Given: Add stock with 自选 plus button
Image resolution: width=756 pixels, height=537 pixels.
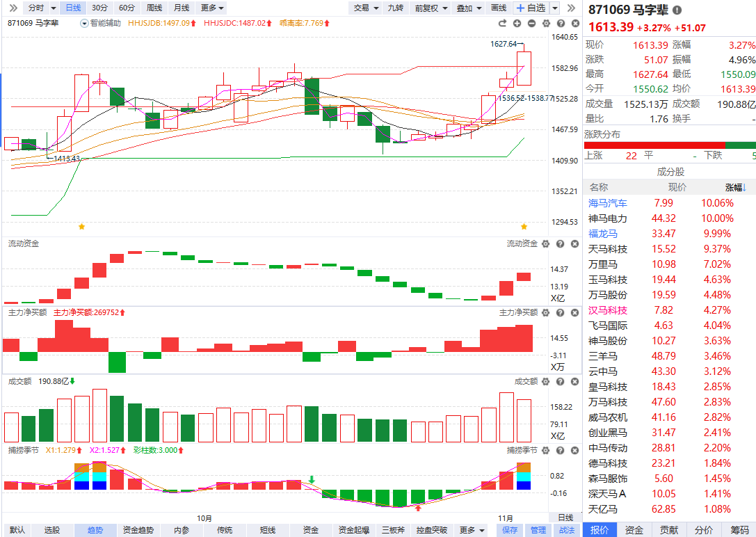Looking at the screenshot, I should [531, 8].
